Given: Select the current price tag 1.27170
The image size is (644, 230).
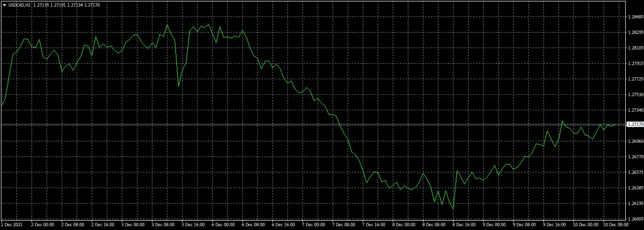Looking at the screenshot, I should tap(635, 124).
